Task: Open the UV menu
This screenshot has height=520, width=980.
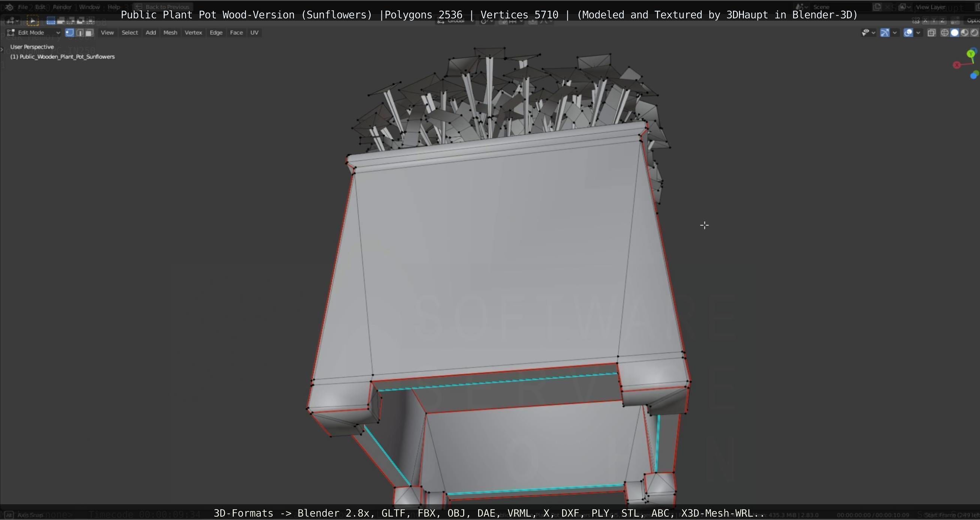Action: point(254,33)
